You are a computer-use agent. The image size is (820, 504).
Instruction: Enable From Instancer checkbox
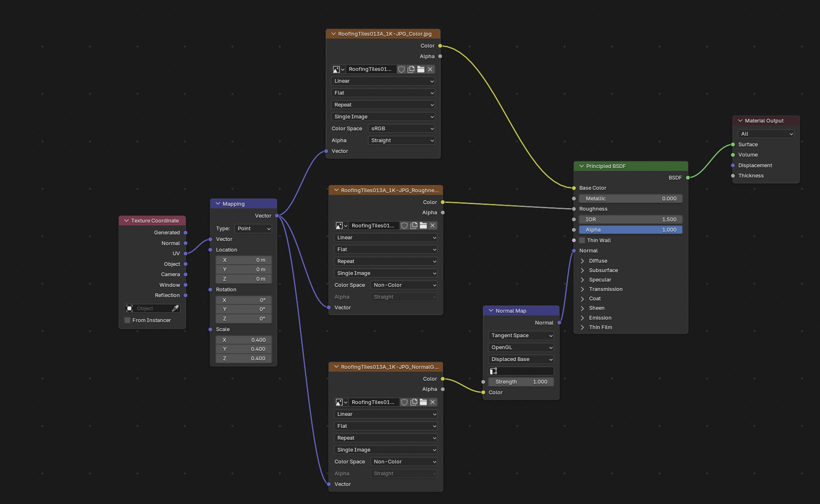coord(128,320)
